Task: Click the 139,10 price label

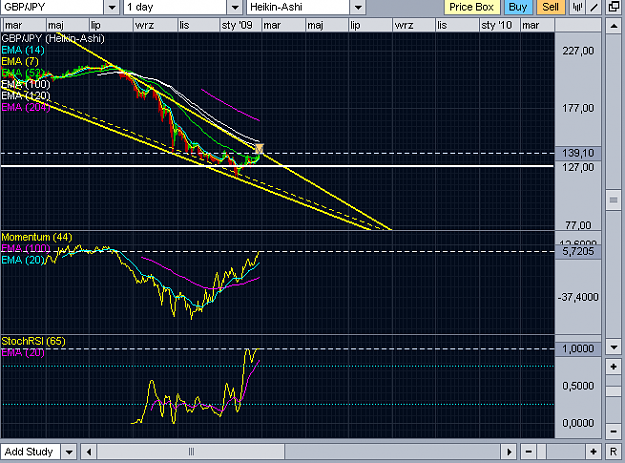Action: click(578, 153)
